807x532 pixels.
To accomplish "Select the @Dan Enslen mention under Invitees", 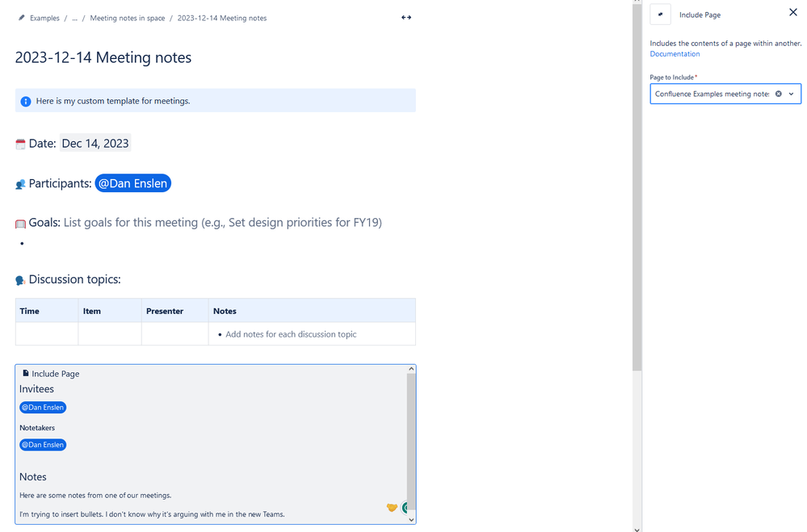I will [42, 407].
